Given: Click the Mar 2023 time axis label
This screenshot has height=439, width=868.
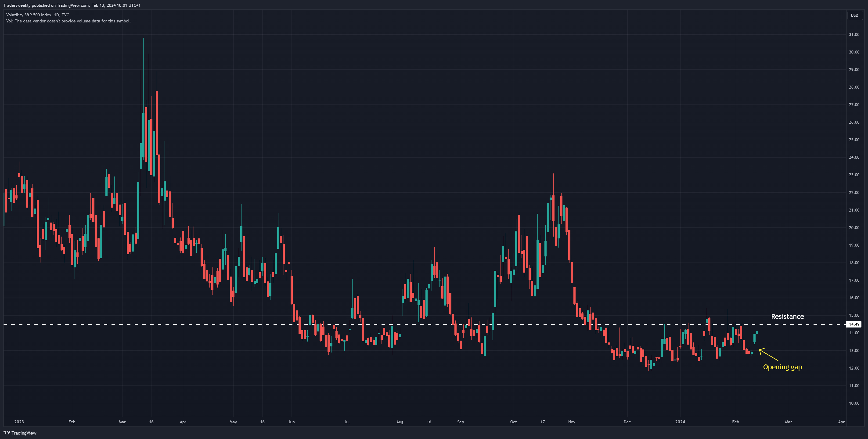Looking at the screenshot, I should click(122, 422).
